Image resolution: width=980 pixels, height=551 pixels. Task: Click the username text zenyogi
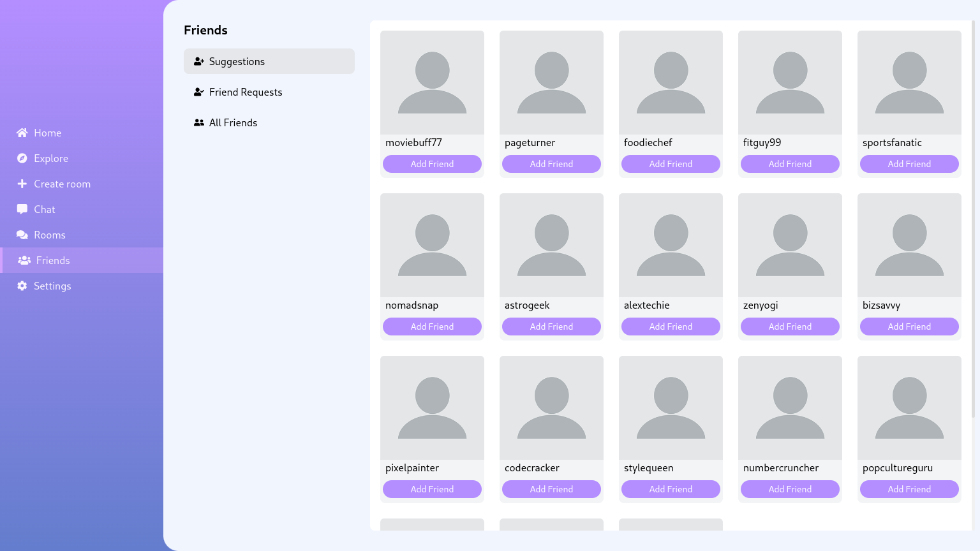click(761, 305)
